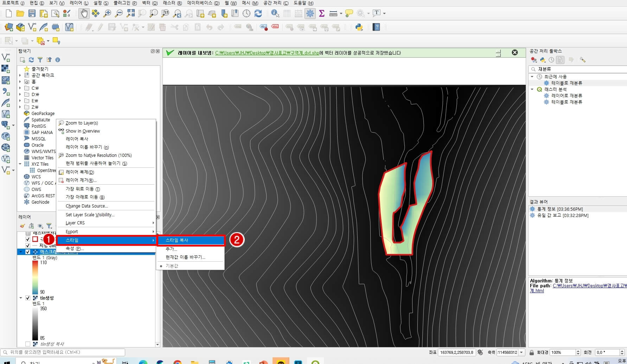Toggle the mouse extents icon beside coordinates
Viewport: 627px width, 364px height.
[480, 352]
